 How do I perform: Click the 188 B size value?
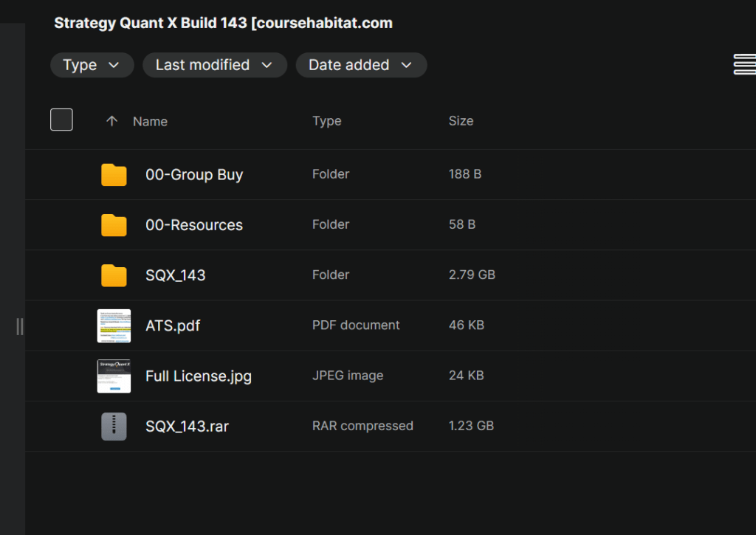click(x=465, y=174)
